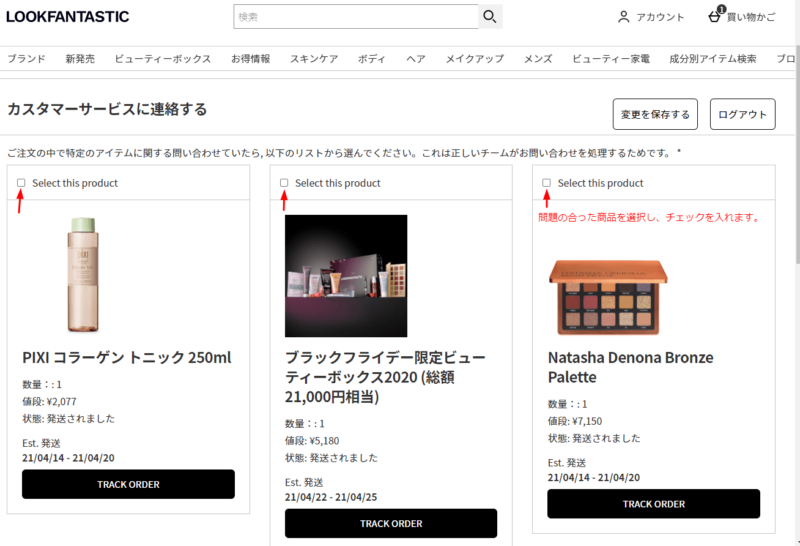This screenshot has height=546, width=800.
Task: Click the PIXI コラーゲン トニック 250ml title
Action: click(127, 357)
